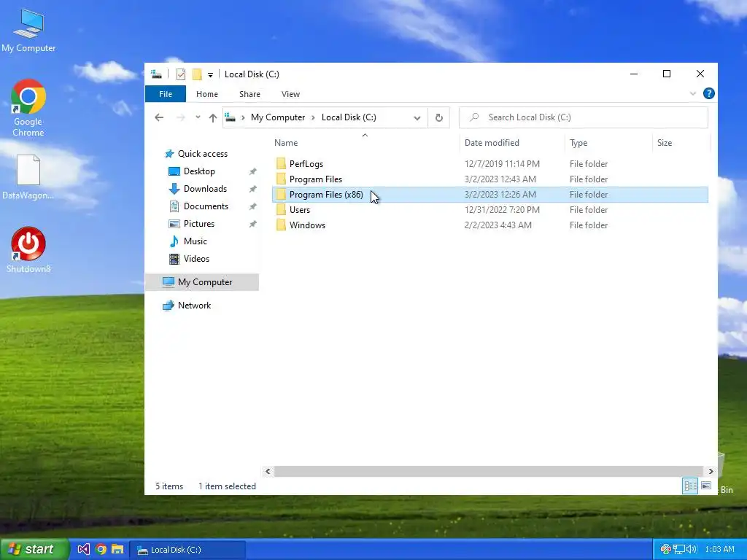Viewport: 747px width, 560px height.
Task: Select the PerfLogs folder
Action: [489, 164]
